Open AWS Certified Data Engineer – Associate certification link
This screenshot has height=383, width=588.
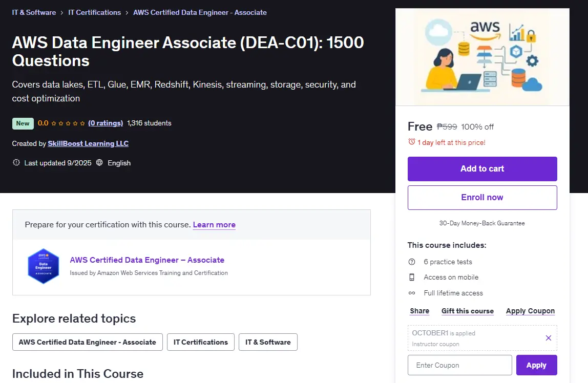coord(147,260)
